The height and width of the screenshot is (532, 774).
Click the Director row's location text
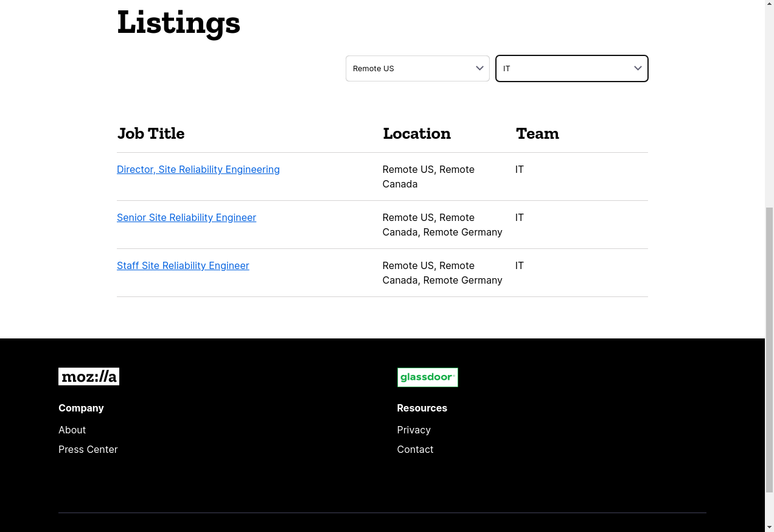click(428, 177)
